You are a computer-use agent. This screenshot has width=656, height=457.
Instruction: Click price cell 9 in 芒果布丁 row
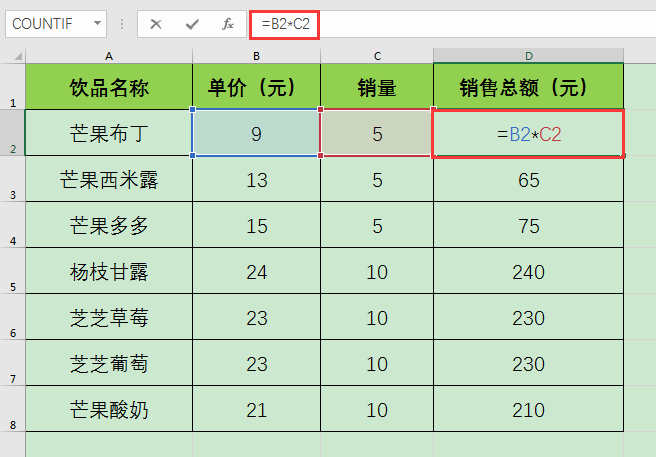(256, 133)
